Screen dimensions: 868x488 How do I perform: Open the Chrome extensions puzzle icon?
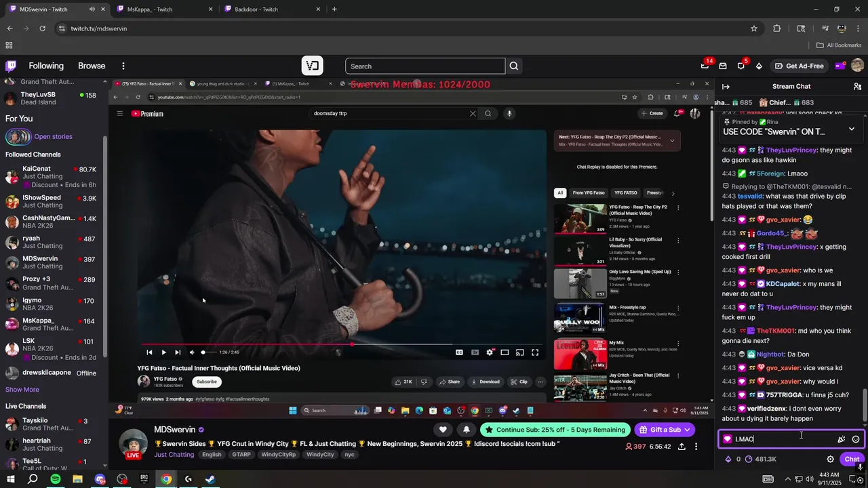pyautogui.click(x=777, y=28)
